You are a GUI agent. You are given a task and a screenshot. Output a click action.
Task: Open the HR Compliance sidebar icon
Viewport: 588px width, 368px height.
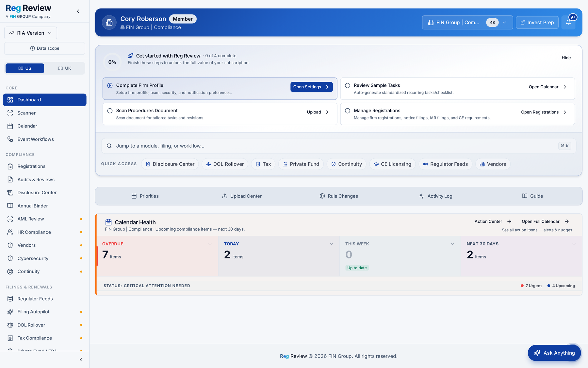point(10,232)
